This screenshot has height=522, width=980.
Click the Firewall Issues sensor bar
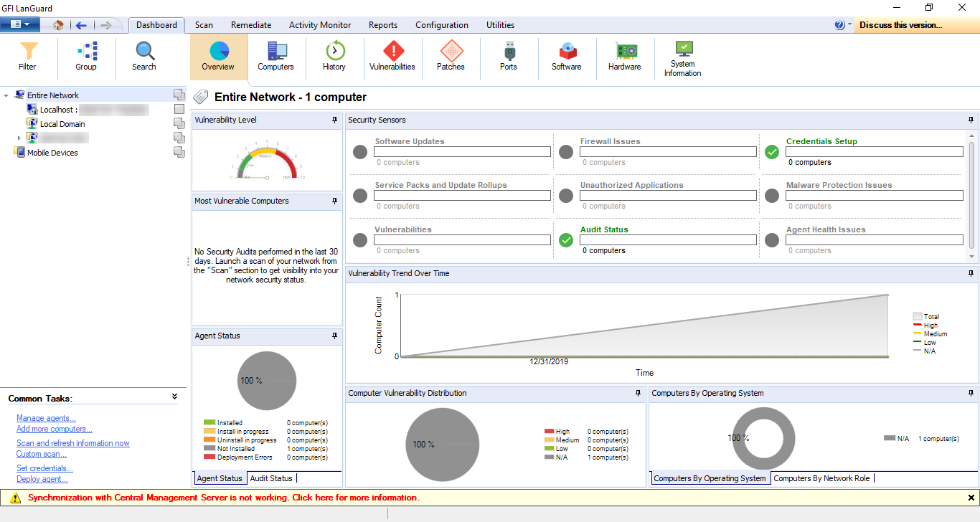[668, 152]
